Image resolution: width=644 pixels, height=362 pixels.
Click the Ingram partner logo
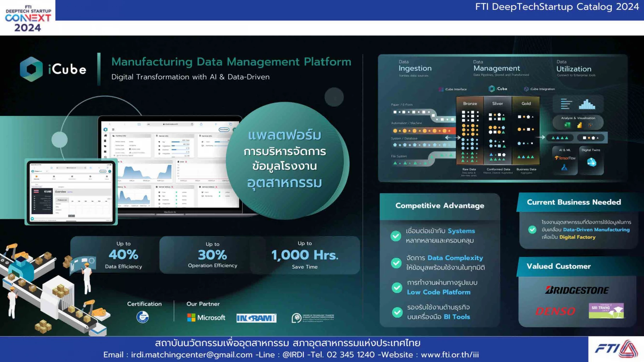coord(257,318)
